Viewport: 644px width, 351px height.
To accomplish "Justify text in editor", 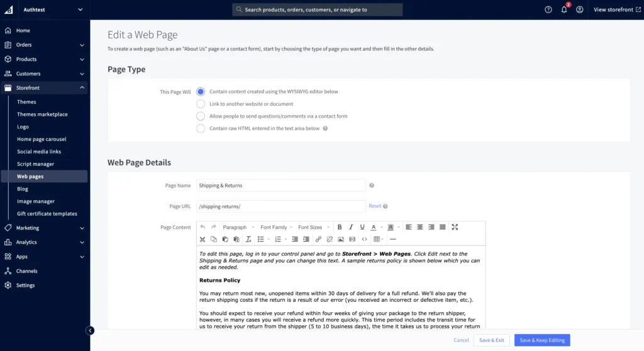I will click(442, 227).
